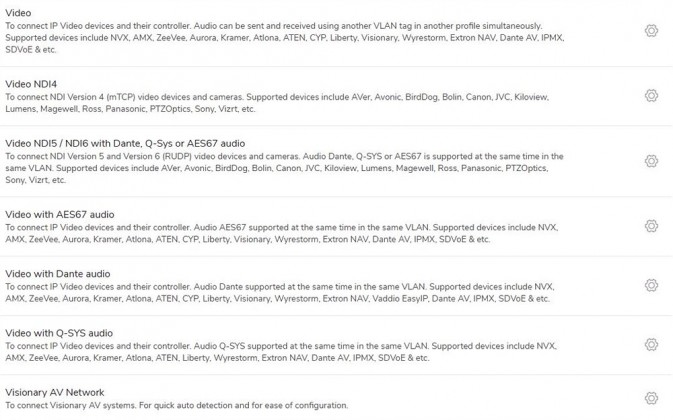Click the 'To connect Visionary AV systems' description
The height and width of the screenshot is (420, 673).
click(176, 405)
